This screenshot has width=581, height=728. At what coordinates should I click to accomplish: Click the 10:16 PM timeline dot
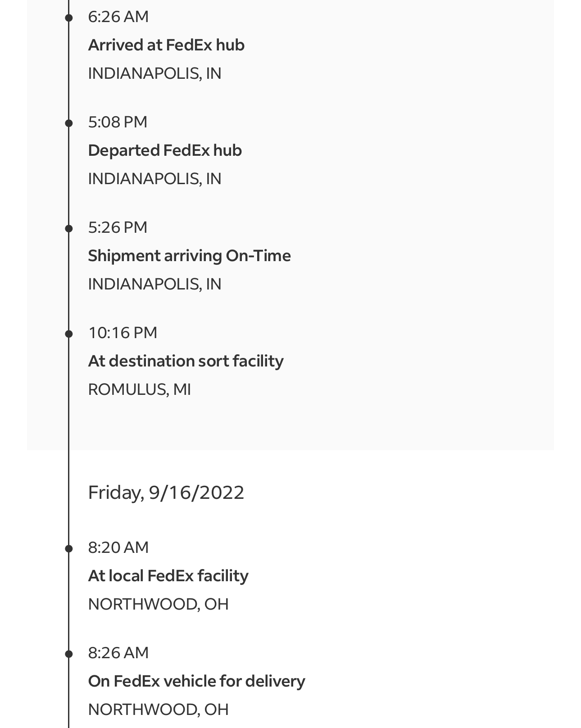click(69, 334)
